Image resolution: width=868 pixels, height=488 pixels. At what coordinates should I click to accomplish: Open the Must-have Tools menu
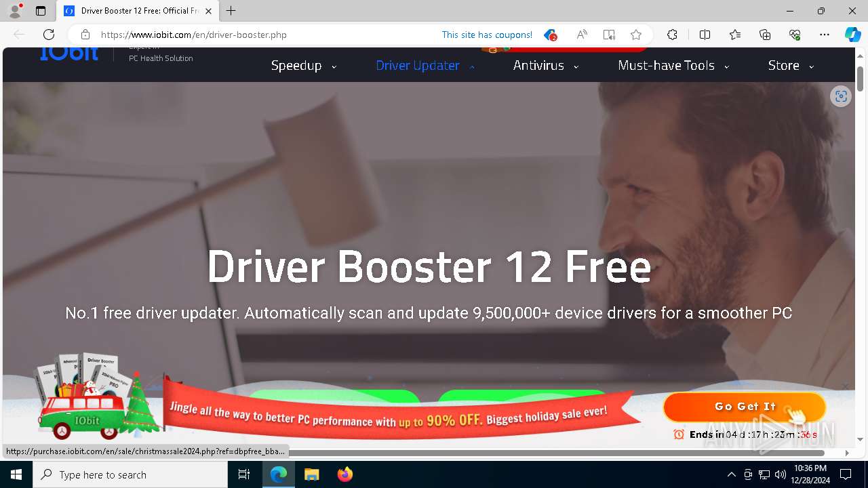tap(666, 66)
